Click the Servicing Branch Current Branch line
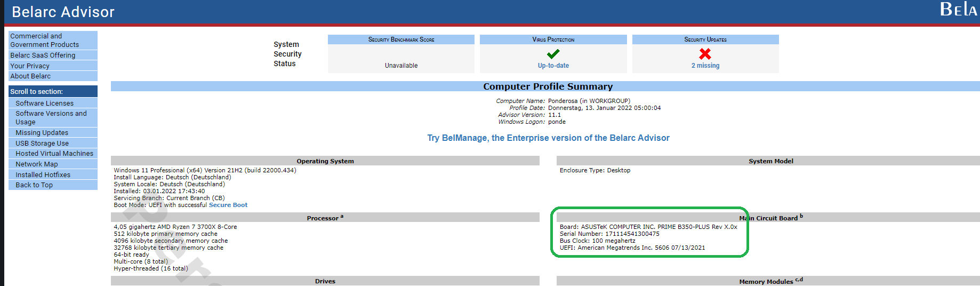This screenshot has height=286, width=980. pos(169,198)
